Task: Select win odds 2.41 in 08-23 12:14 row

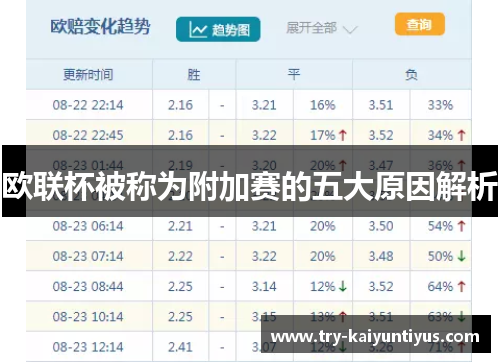Action: click(180, 347)
